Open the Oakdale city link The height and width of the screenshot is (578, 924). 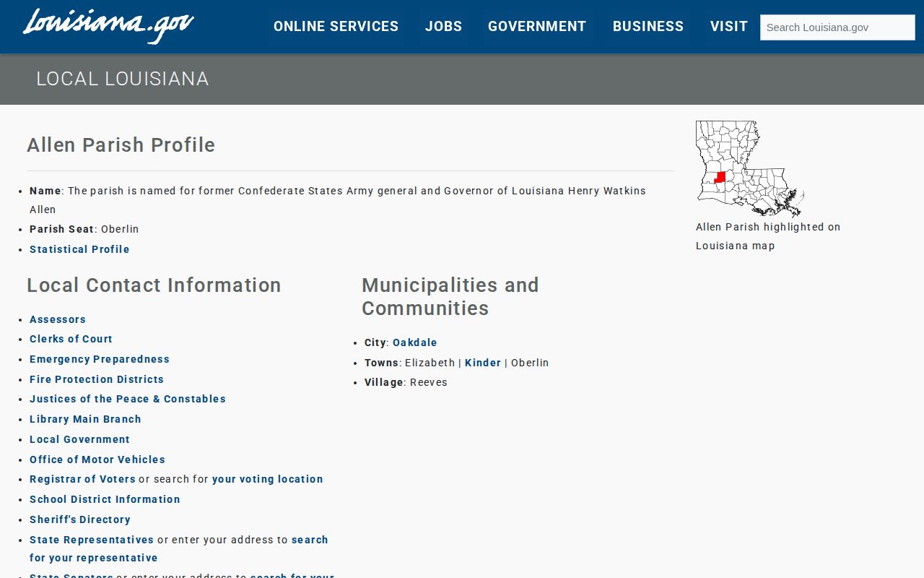(x=415, y=342)
